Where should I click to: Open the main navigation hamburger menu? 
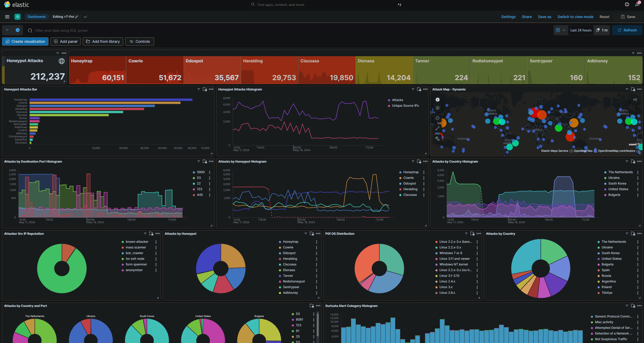(7, 17)
